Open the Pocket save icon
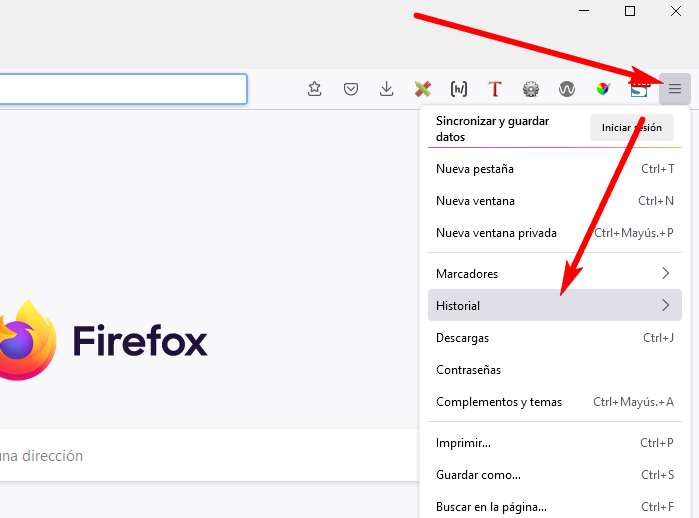 (x=351, y=89)
